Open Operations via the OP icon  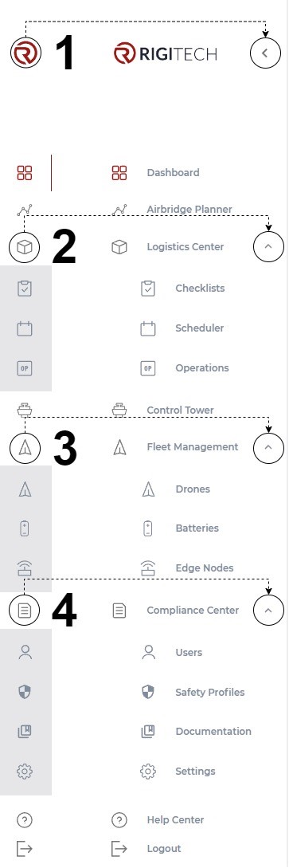coord(25,368)
